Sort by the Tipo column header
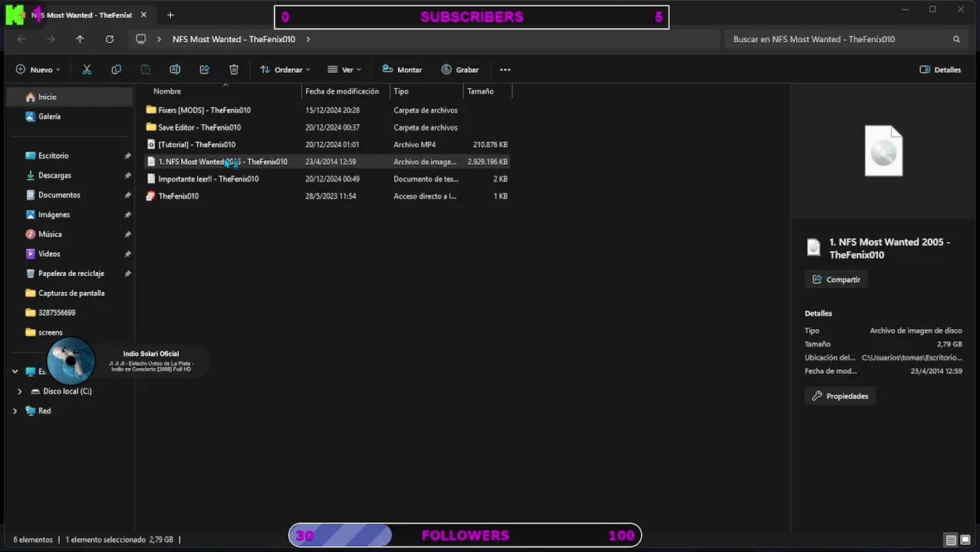Screen dimensions: 980x552 [426, 91]
